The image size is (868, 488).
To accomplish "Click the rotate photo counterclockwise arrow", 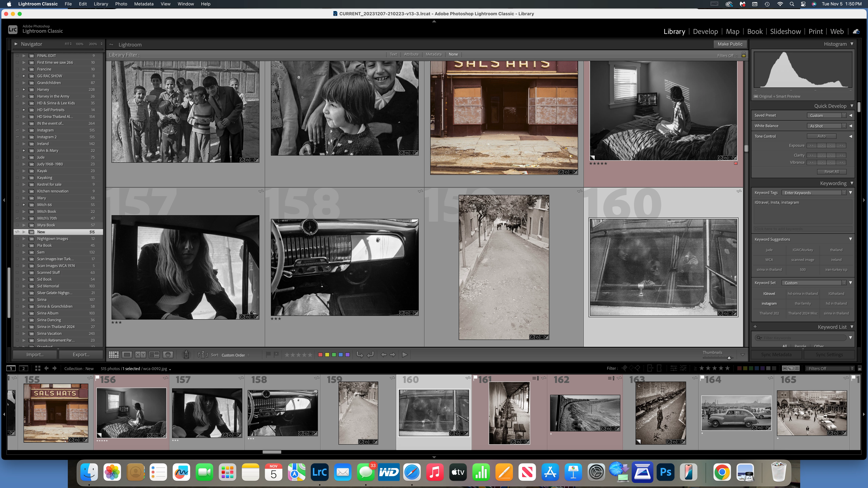I will [360, 355].
